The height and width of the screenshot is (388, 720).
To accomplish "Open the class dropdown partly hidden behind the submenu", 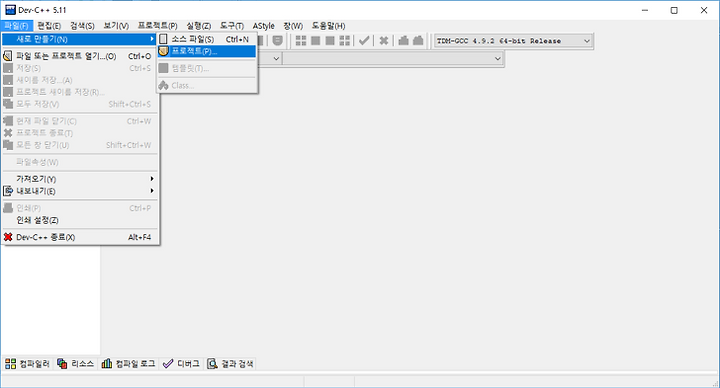I will point(276,58).
